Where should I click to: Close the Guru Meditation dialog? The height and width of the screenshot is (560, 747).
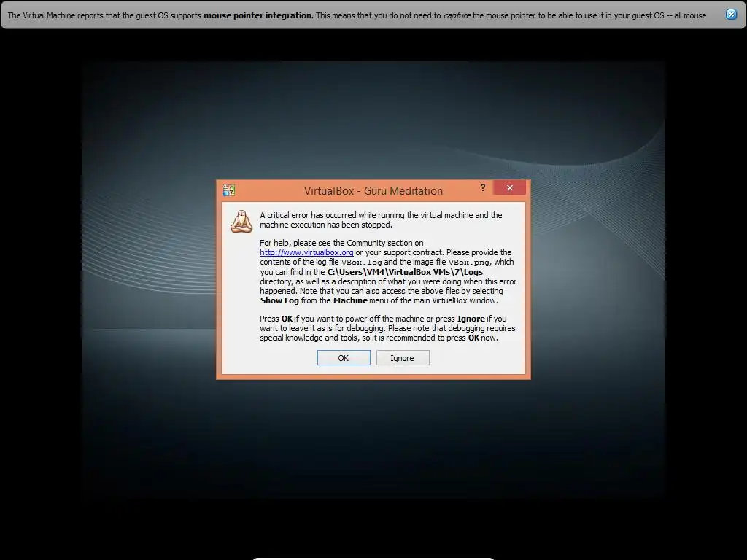(x=510, y=187)
